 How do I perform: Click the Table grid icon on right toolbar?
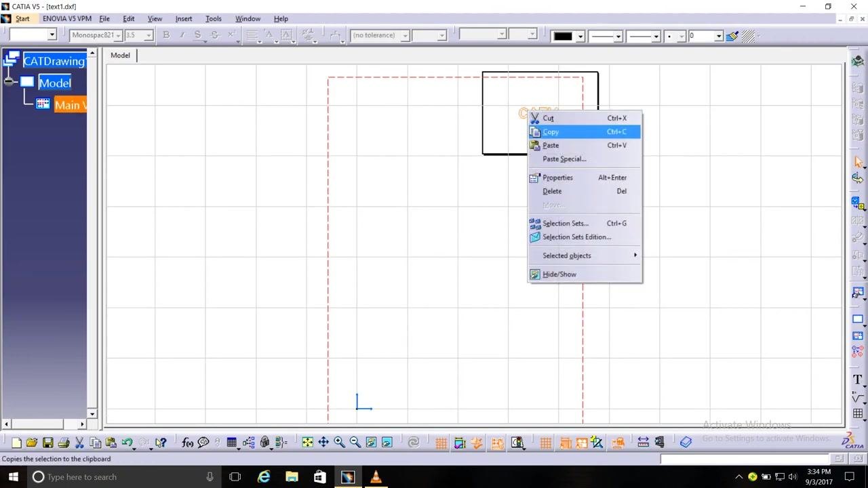coord(858,413)
